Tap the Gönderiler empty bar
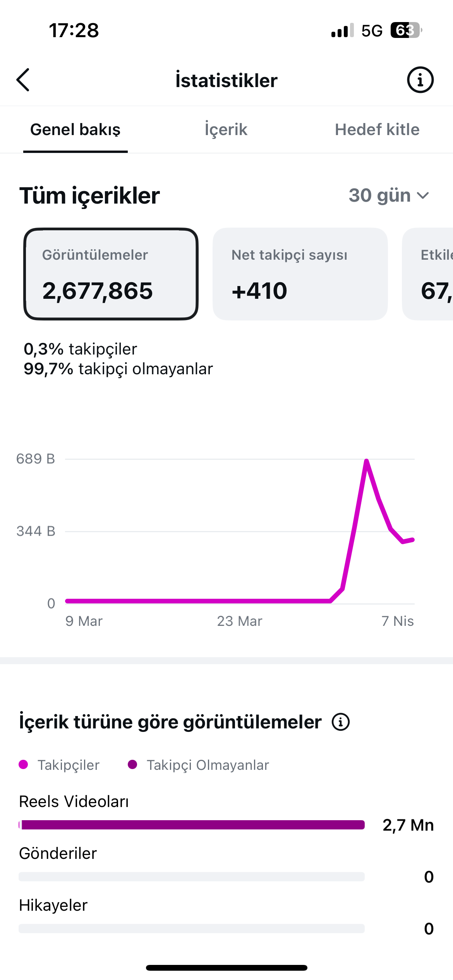This screenshot has width=453, height=980. pos(192,877)
